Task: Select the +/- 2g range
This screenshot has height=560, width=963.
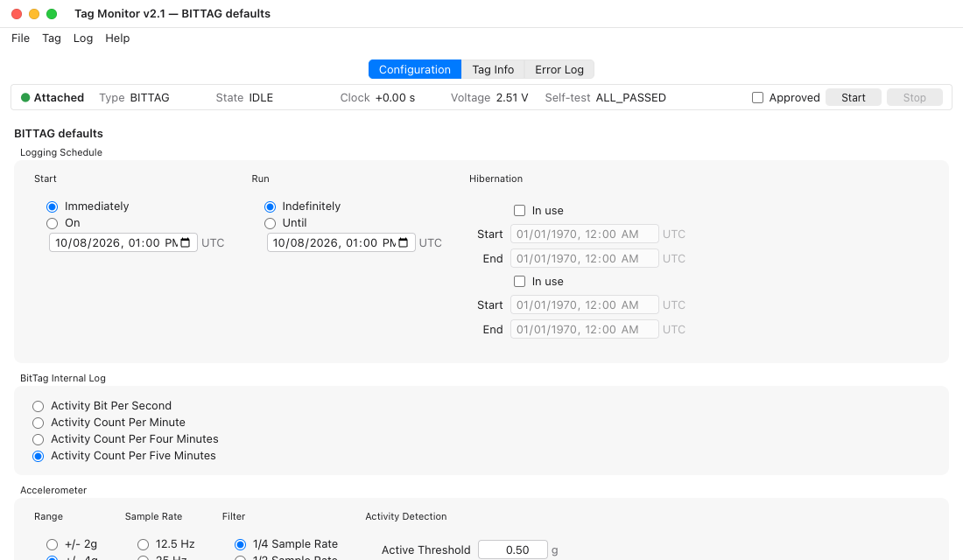Action: [53, 544]
